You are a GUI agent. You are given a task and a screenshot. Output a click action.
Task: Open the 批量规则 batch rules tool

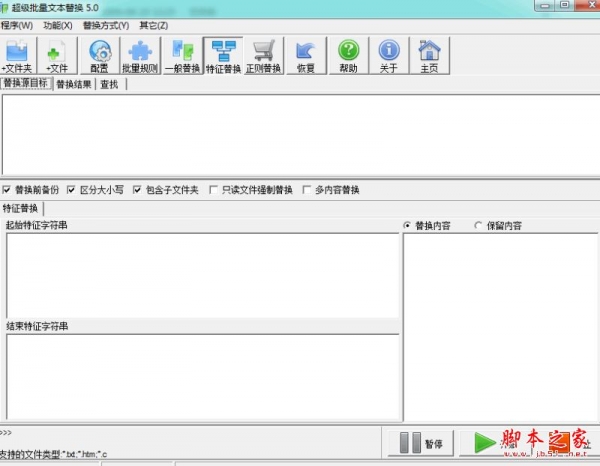140,56
